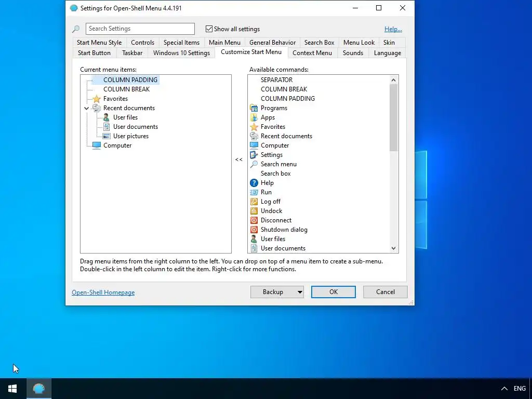Show hidden tray icons chevron
Viewport: 532px width, 399px height.
click(504, 389)
